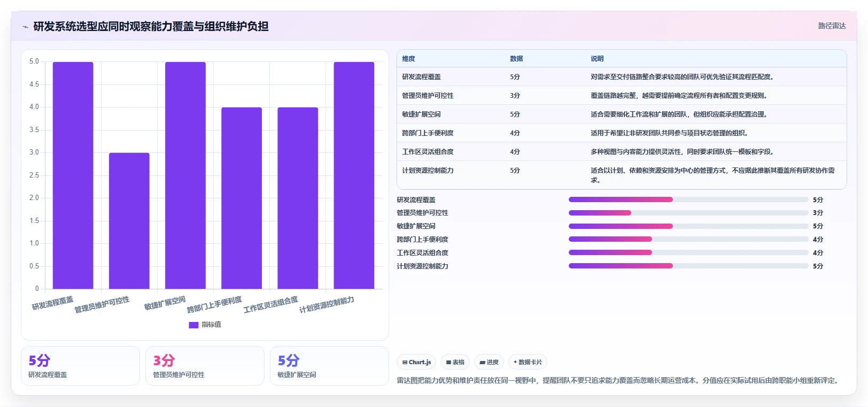The width and height of the screenshot is (868, 407).
Task: Click the 3分 value in 管理员维护可控性 table row
Action: tap(515, 96)
